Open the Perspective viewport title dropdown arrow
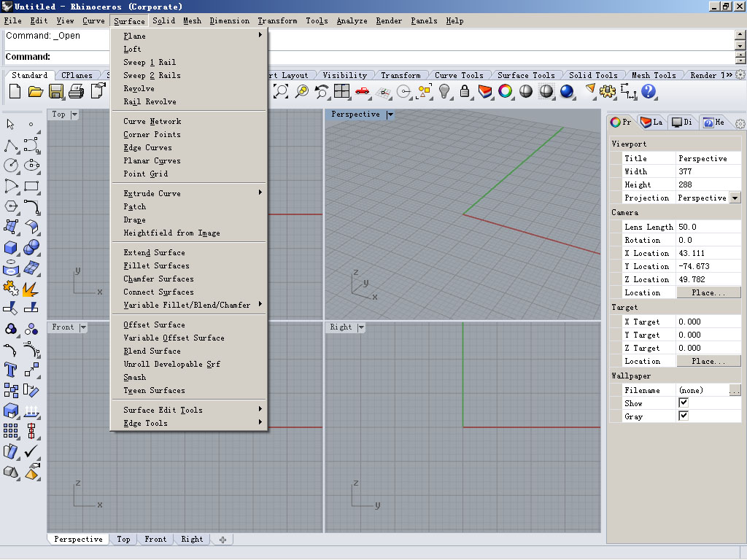This screenshot has height=560, width=747. [x=390, y=114]
